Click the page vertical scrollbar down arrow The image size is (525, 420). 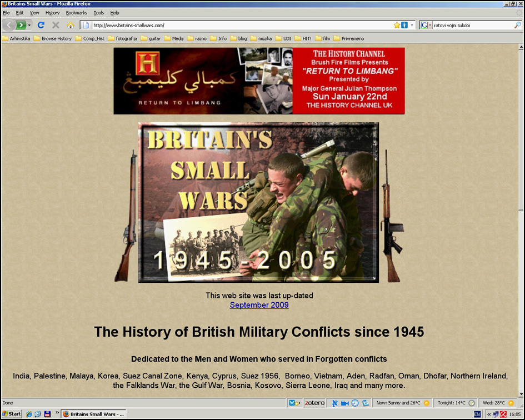click(521, 394)
